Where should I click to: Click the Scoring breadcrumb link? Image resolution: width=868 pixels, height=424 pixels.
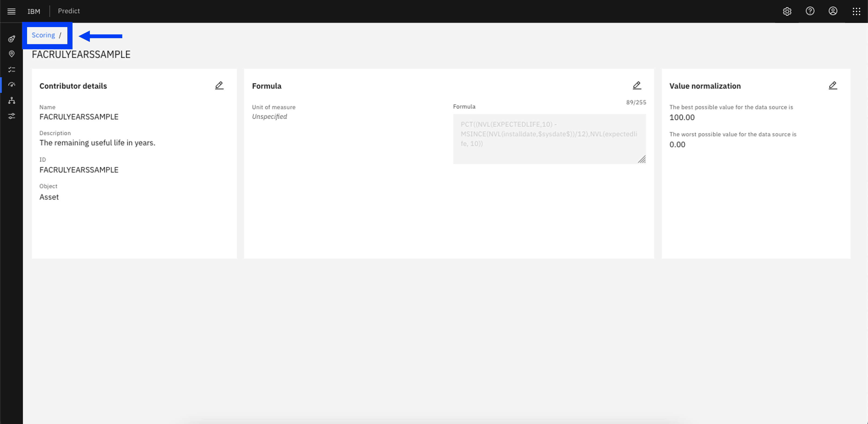pos(43,35)
